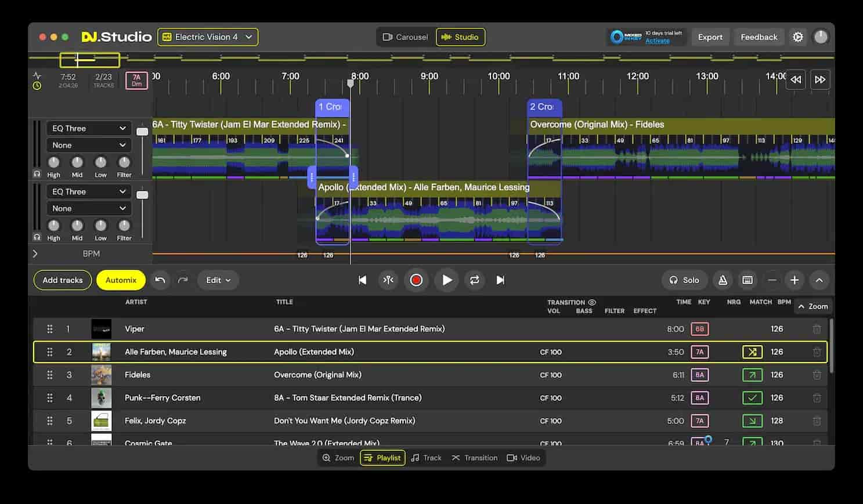Expand the Edit menu dropdown
Image resolution: width=863 pixels, height=504 pixels.
(218, 280)
